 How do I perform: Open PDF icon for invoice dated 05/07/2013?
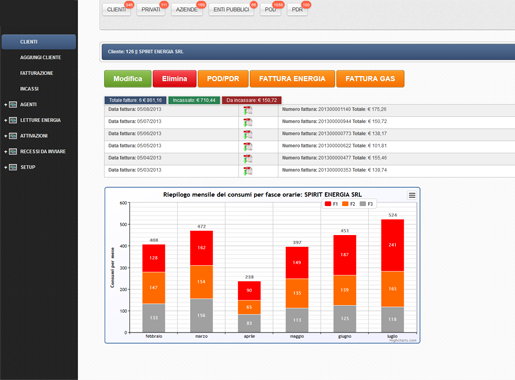pos(247,122)
